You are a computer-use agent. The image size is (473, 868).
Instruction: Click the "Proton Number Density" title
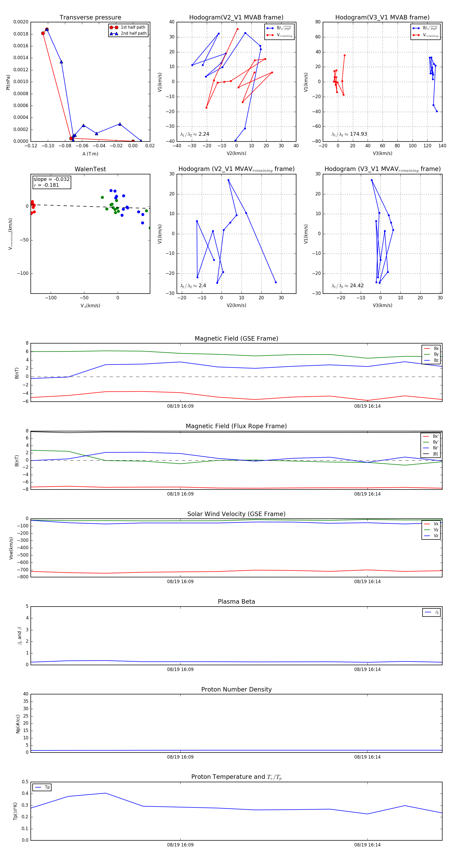tap(236, 689)
